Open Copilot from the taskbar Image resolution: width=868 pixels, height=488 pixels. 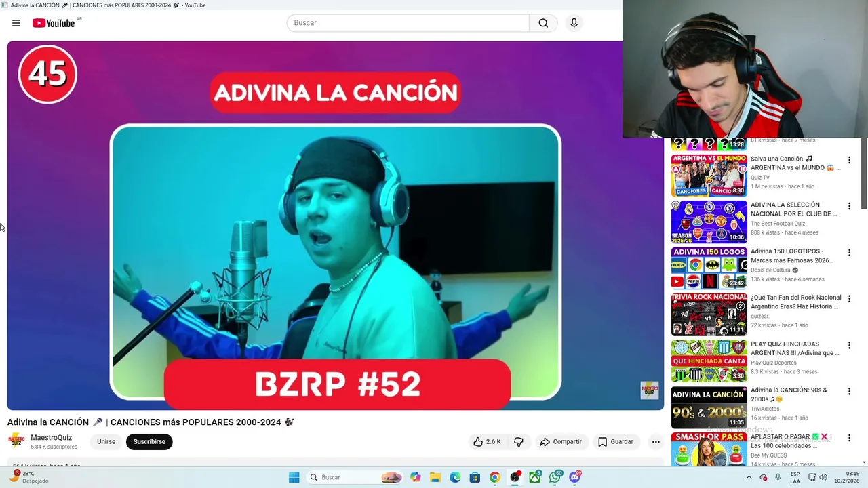tap(416, 477)
